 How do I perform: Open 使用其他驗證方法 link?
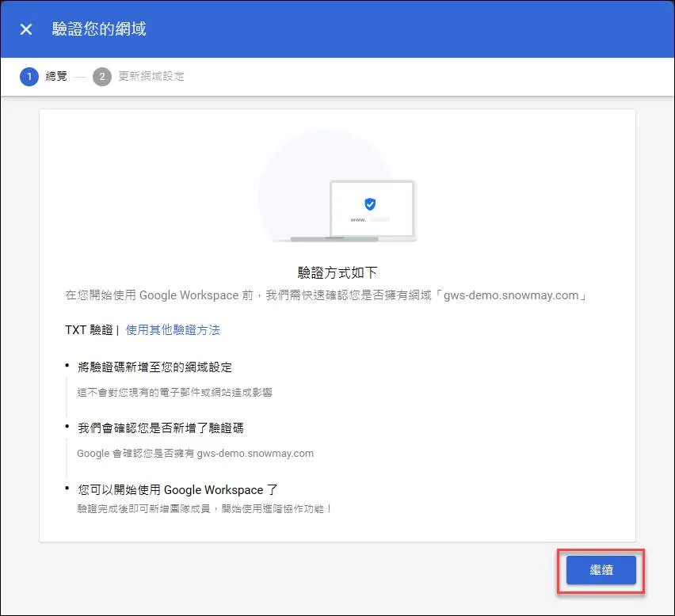click(x=173, y=330)
